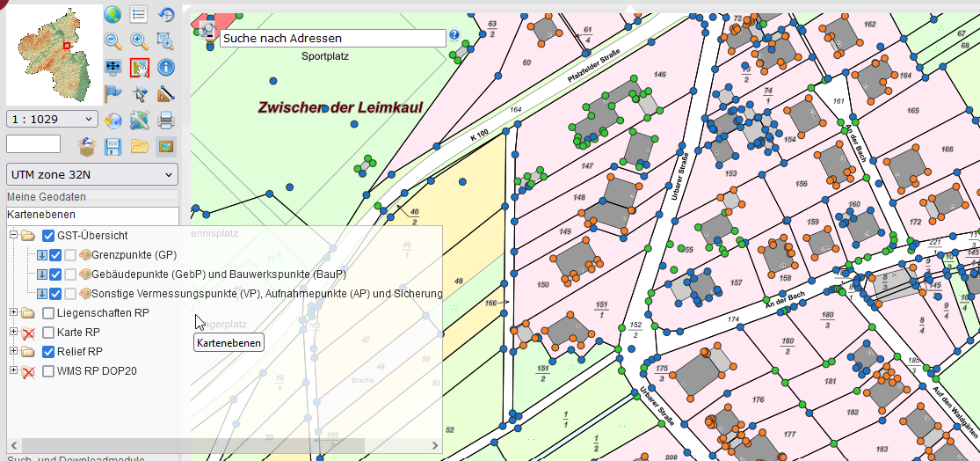Disable the Relief RP checkbox

[48, 352]
